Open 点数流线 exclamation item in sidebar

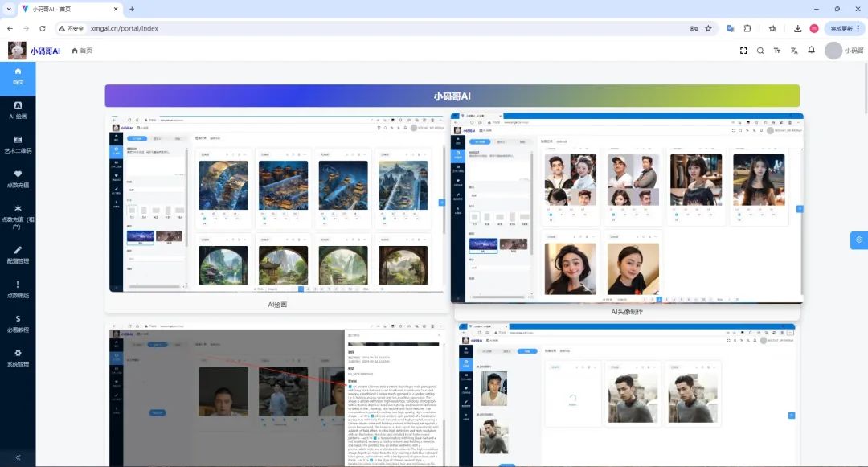click(18, 289)
